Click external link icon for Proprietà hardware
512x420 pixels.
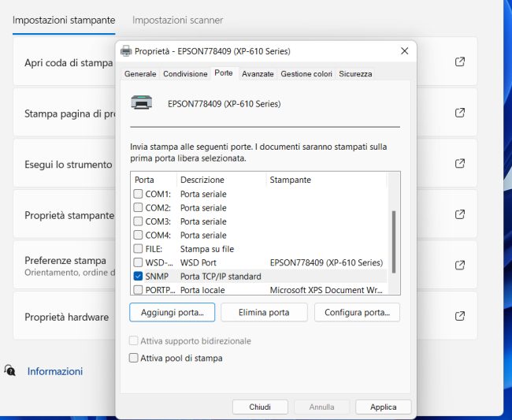460,316
